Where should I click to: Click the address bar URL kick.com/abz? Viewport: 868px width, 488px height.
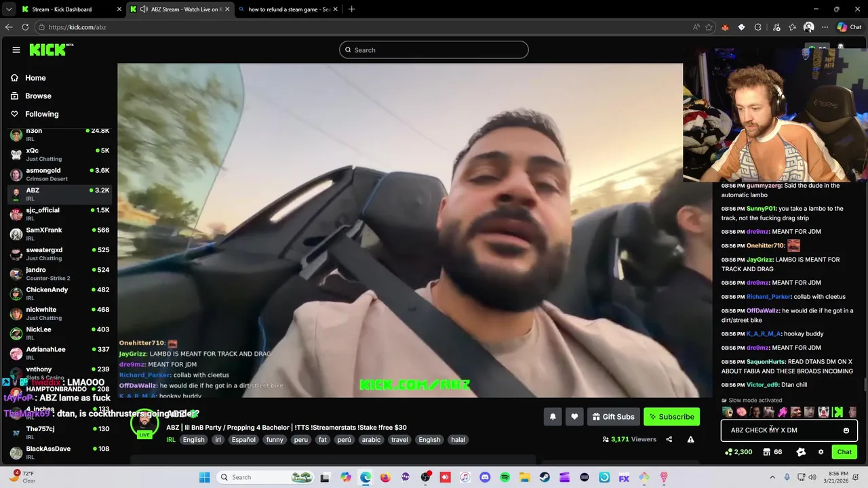point(77,27)
